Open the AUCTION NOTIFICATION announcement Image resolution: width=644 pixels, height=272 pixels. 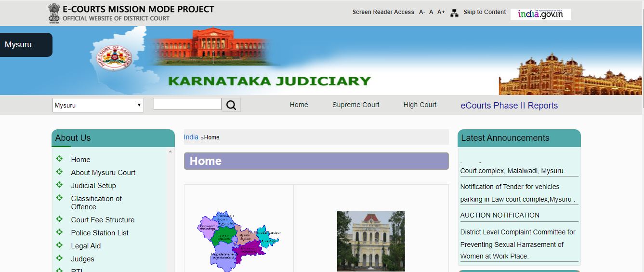[499, 215]
